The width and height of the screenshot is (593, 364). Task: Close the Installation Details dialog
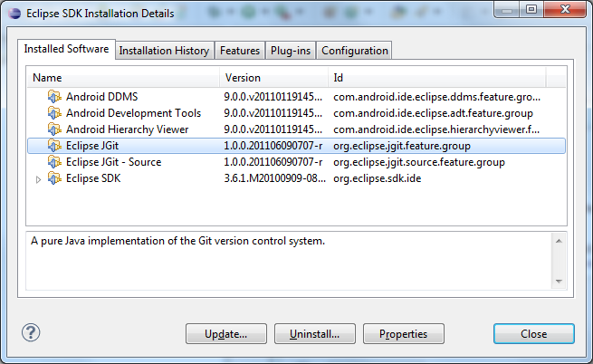pyautogui.click(x=533, y=334)
